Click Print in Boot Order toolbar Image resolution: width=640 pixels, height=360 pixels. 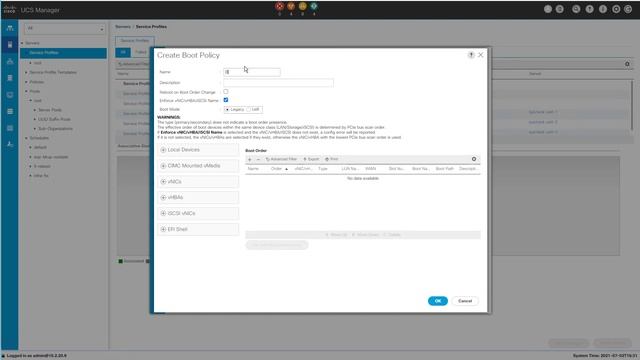point(331,159)
